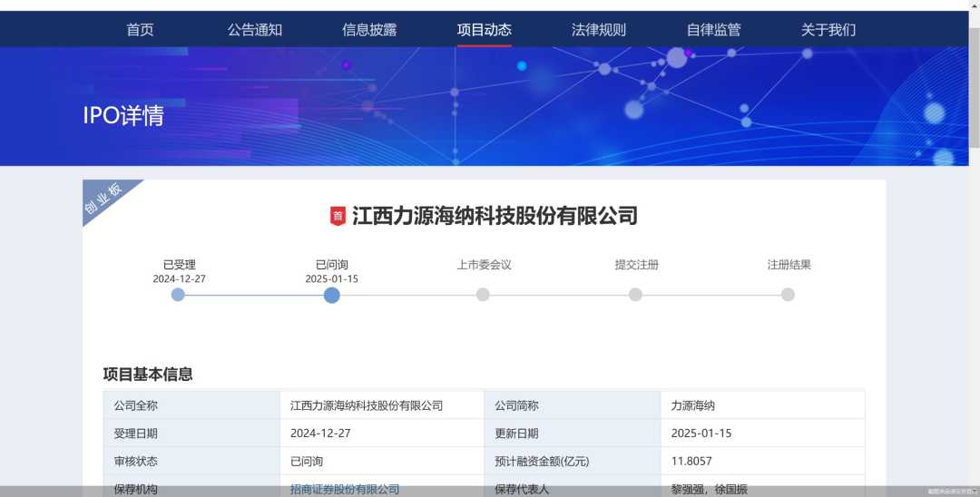Viewport: 980px width, 497px height.
Task: Select the 项目动态 tab
Action: click(484, 29)
